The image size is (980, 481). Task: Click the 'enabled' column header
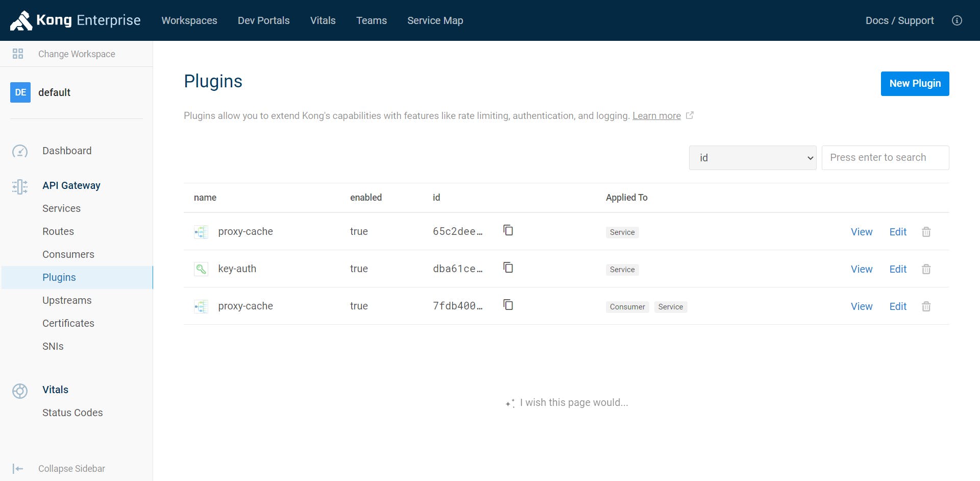point(366,198)
